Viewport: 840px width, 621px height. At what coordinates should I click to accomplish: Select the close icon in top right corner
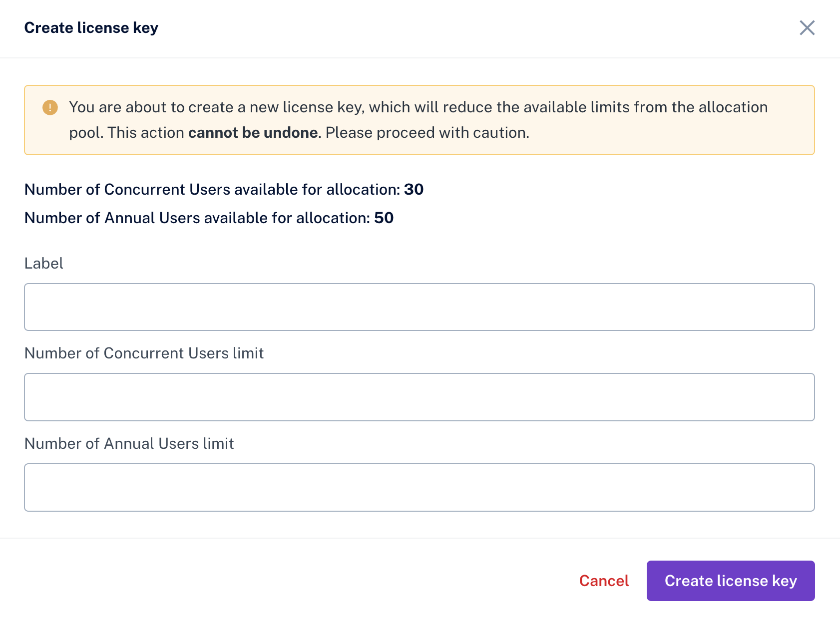pyautogui.click(x=807, y=28)
